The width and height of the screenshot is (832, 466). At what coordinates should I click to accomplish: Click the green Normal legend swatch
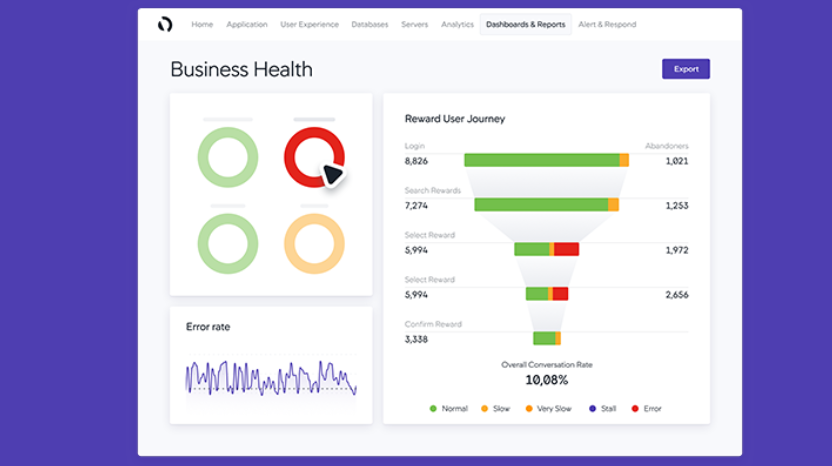click(x=433, y=408)
